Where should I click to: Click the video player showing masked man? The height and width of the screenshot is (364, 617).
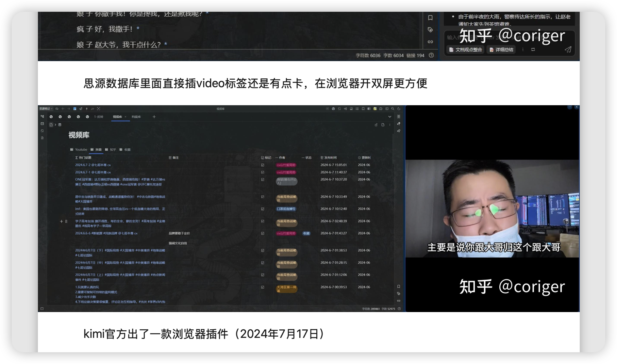tap(492, 208)
